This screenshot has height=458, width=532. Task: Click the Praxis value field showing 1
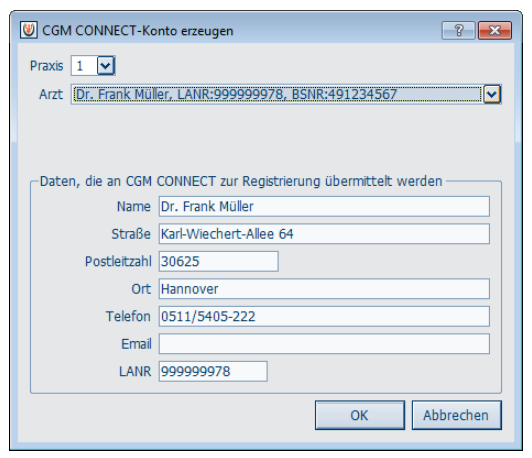84,65
